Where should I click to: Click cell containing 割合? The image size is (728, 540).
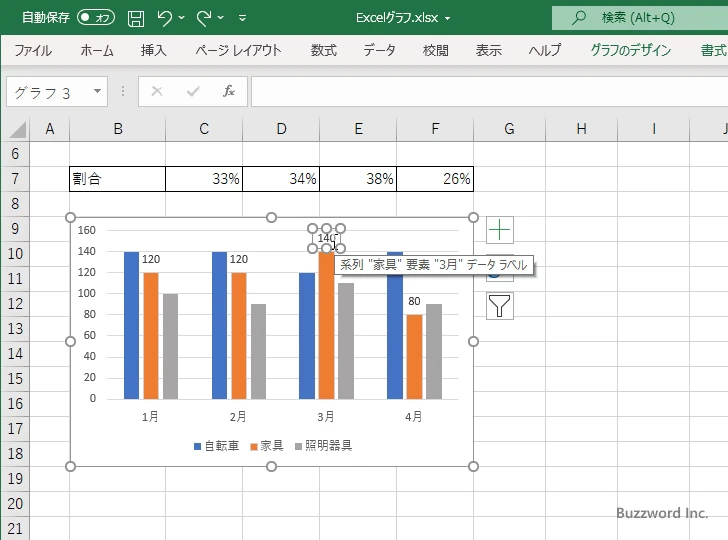[x=117, y=179]
